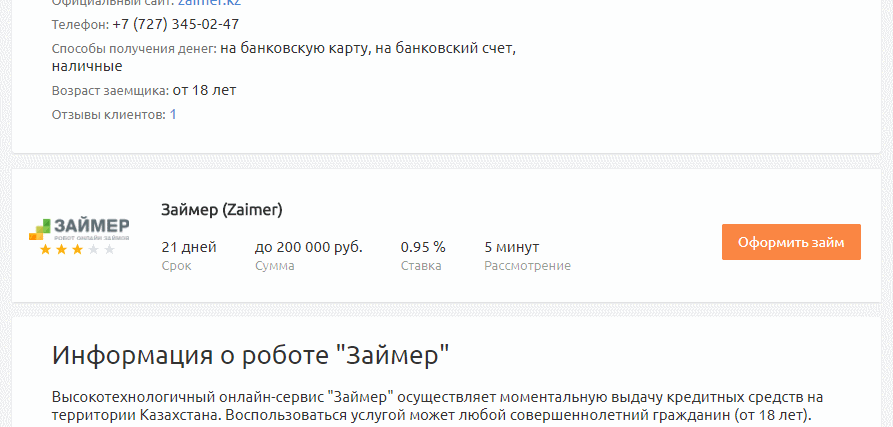The width and height of the screenshot is (893, 427).
Task: Click the phone number +7 (727) 345-02-47
Action: click(x=176, y=24)
